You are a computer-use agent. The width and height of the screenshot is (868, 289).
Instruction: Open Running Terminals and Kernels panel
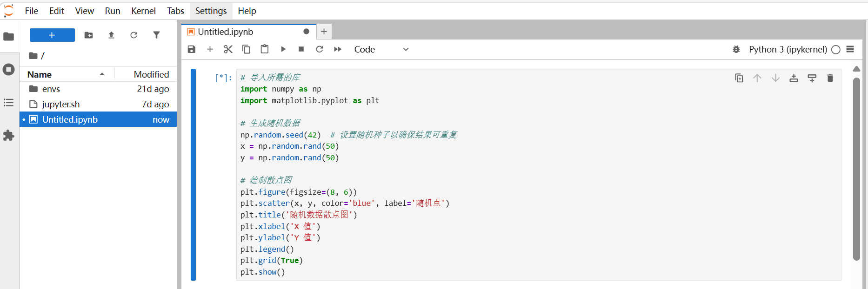pos(9,70)
